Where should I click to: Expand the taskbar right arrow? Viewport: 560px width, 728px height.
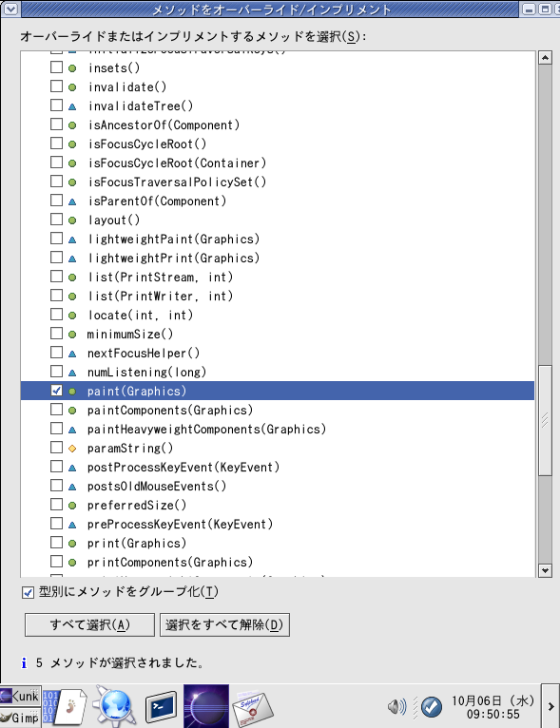(550, 706)
